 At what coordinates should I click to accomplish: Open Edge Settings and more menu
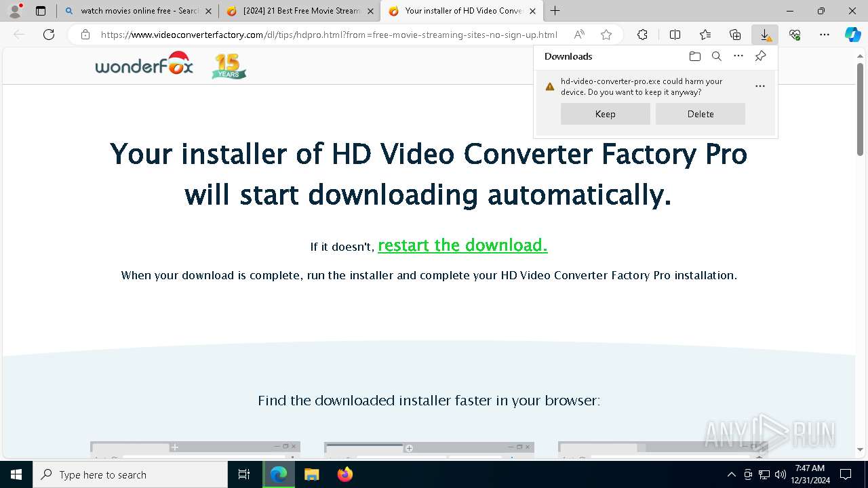tap(825, 35)
